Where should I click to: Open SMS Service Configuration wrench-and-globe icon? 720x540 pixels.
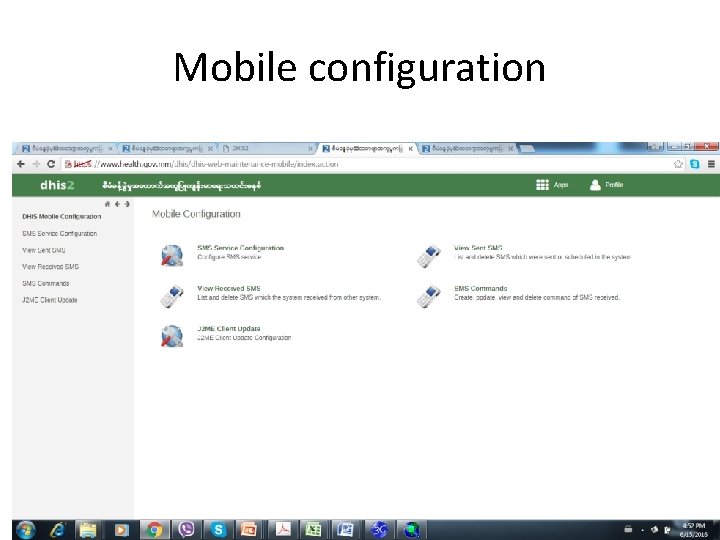172,255
